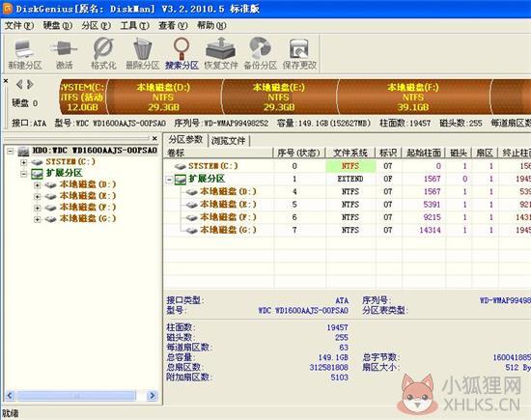Click the SYSTEM (C:) drive icon in the partition table
The width and height of the screenshot is (531, 420).
pyautogui.click(x=181, y=166)
